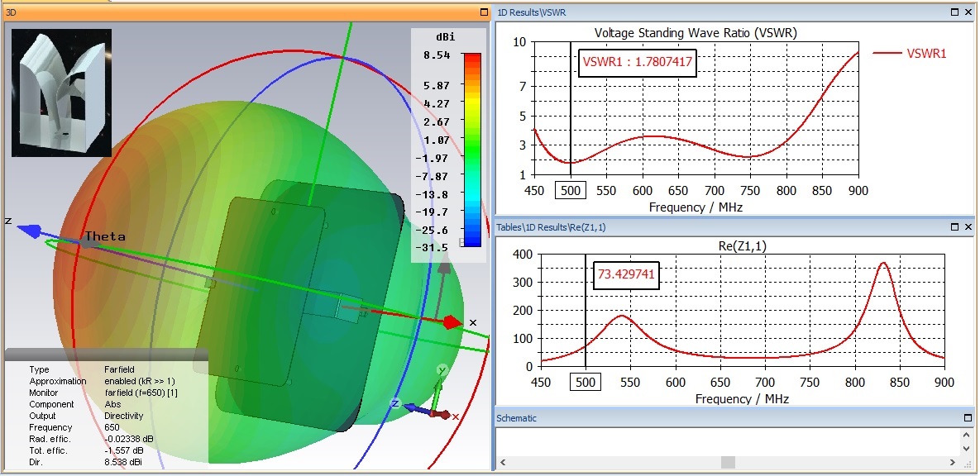
Task: Click the Theta axis label in 3D view
Action: 105,236
